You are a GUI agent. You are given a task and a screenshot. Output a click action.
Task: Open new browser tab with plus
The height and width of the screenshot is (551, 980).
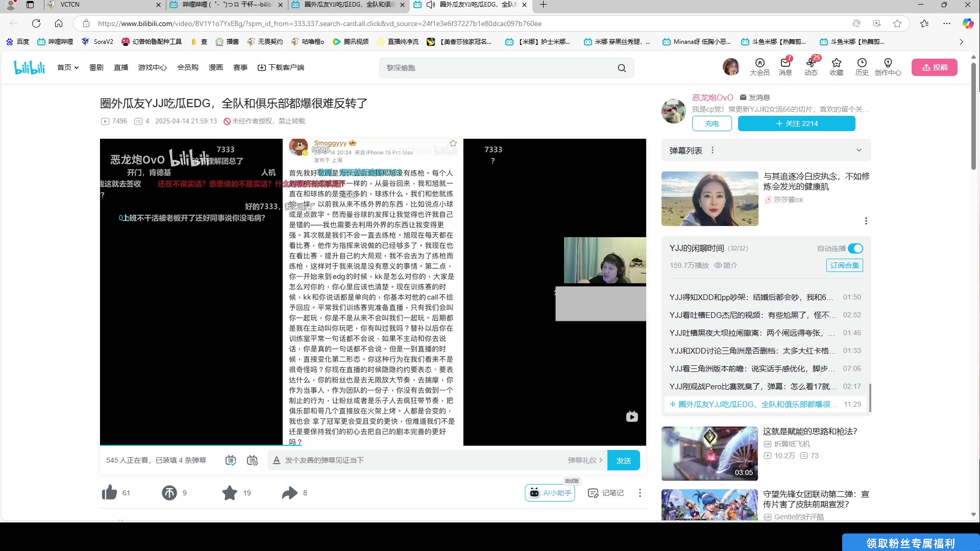click(x=543, y=5)
